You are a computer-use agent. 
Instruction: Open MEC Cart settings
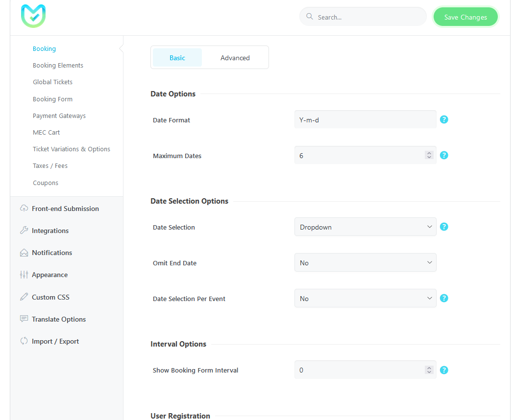pos(46,132)
